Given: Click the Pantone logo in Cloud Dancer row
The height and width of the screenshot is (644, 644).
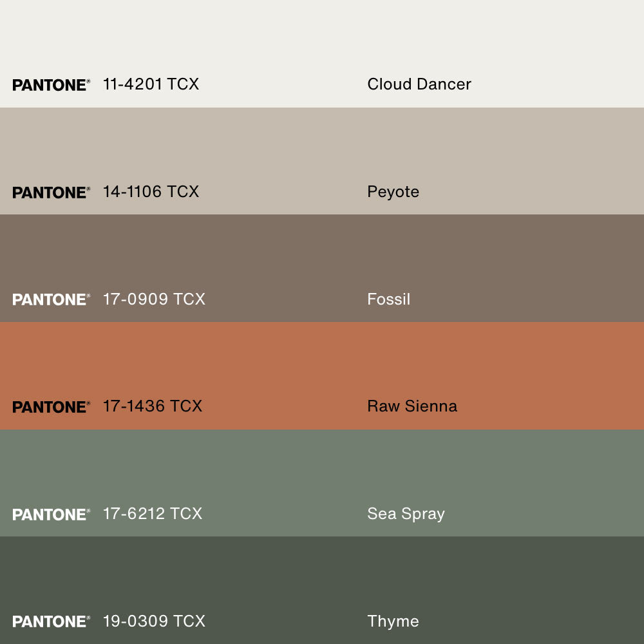Looking at the screenshot, I should 51,85.
